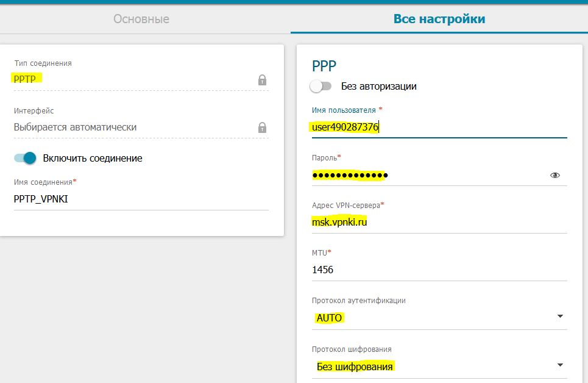Show password with the eye icon
The width and height of the screenshot is (588, 383).
[554, 176]
